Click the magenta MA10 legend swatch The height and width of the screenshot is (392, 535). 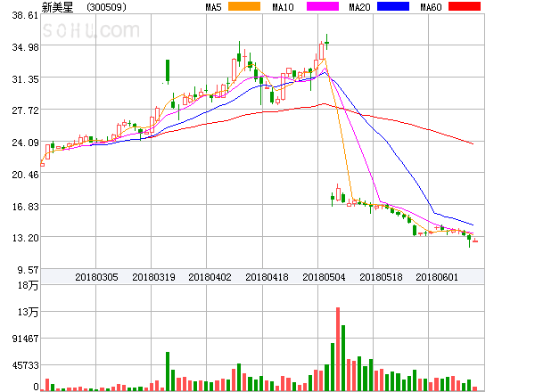323,6
